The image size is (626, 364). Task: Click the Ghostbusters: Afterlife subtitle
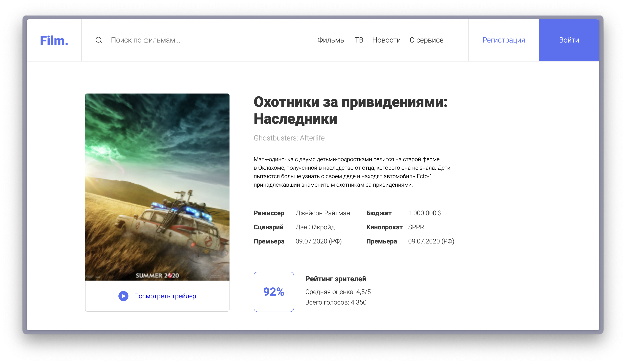pos(289,138)
